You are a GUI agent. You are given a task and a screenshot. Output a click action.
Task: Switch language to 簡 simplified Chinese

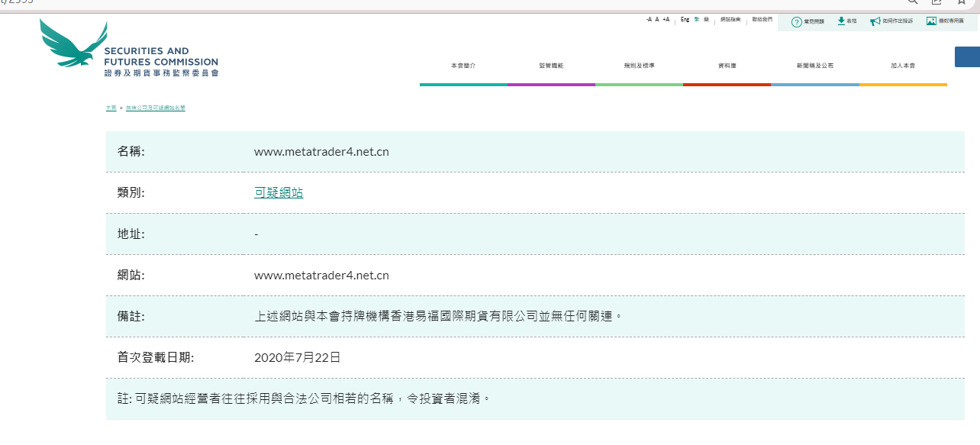tap(706, 19)
